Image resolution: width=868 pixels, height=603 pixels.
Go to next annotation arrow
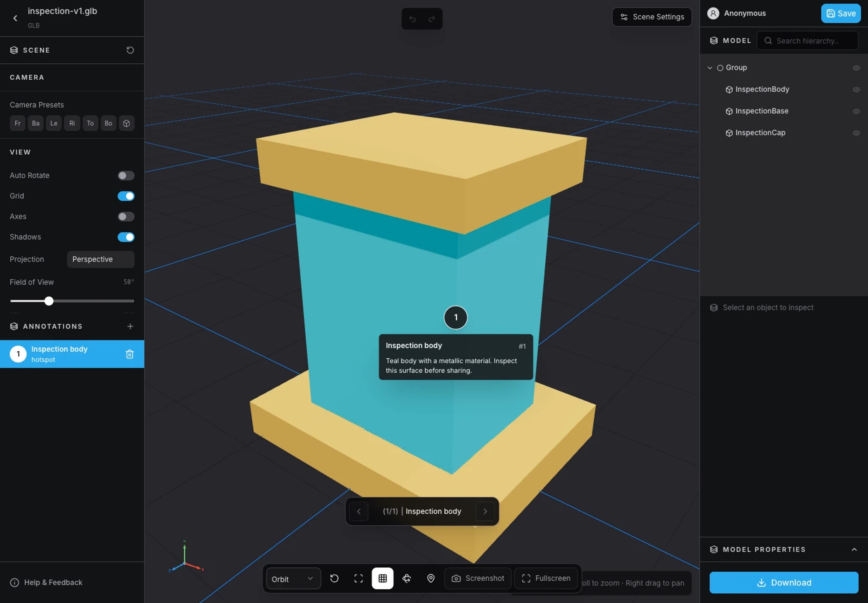tap(485, 512)
